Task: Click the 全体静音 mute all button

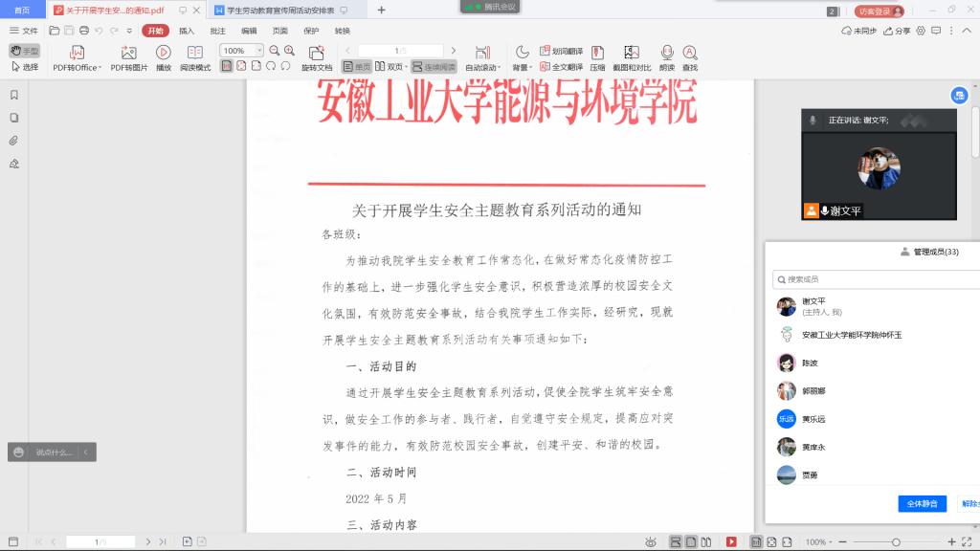Action: coord(922,503)
